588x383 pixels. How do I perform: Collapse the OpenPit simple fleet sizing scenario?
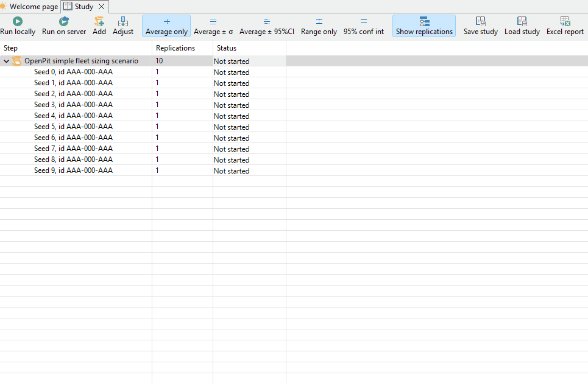tap(6, 61)
